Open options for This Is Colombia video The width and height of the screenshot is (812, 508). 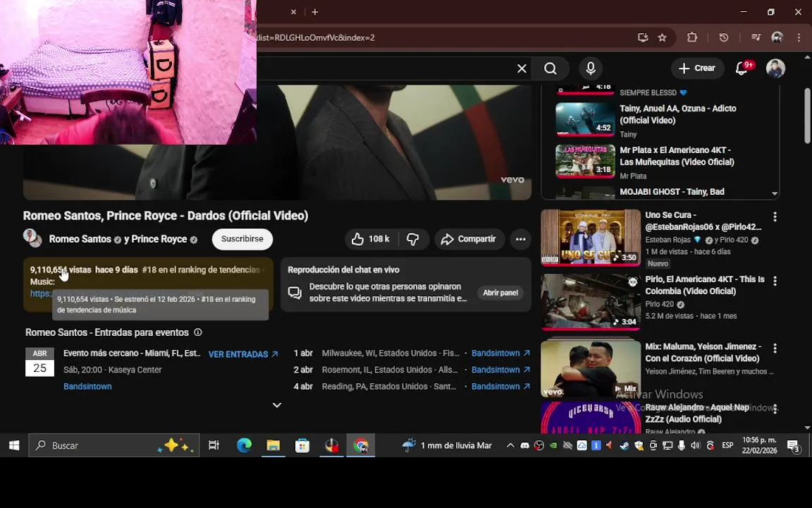tap(775, 281)
